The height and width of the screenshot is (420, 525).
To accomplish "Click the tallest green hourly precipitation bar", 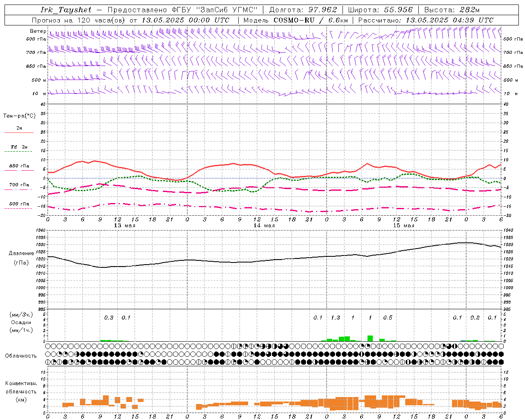I will click(370, 338).
